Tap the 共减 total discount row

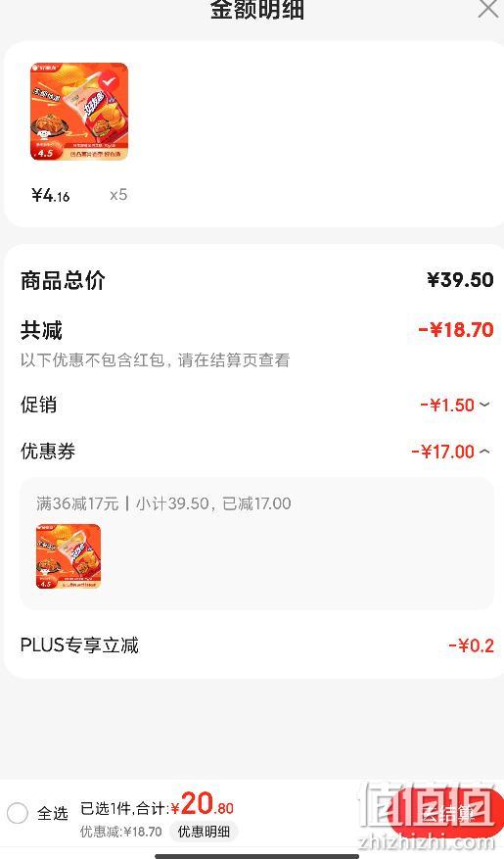click(256, 330)
